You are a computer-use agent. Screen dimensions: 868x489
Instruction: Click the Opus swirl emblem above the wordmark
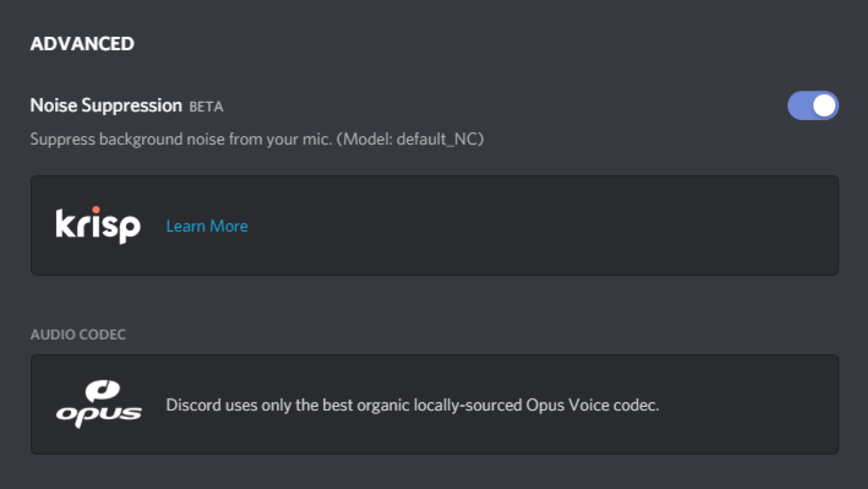pos(102,391)
